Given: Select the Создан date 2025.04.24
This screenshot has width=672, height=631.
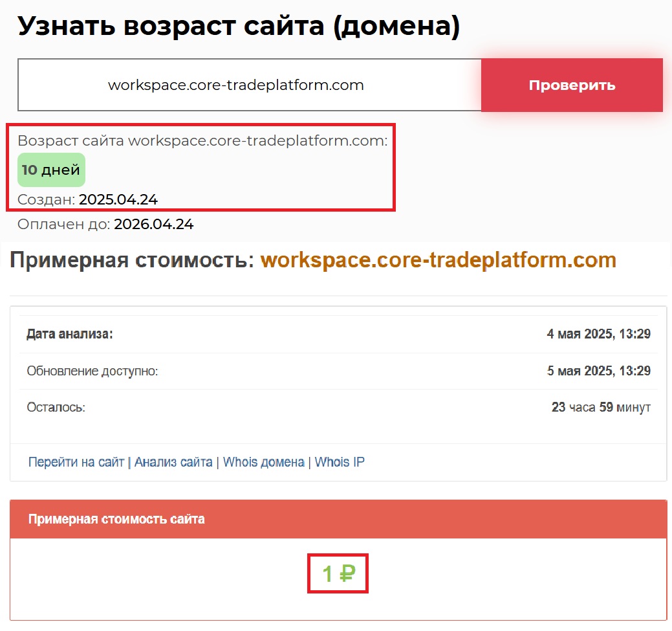Looking at the screenshot, I should click(118, 199).
